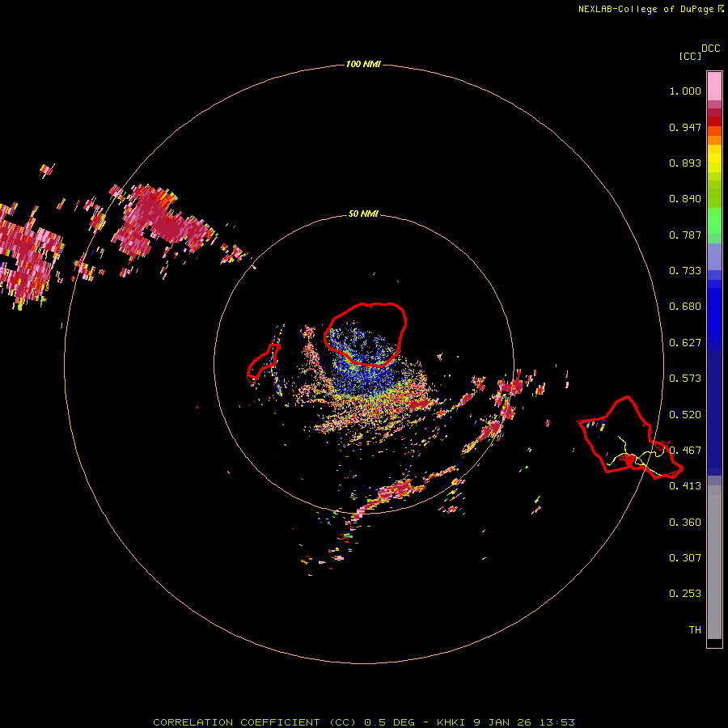Click the DCC label above the color scale
The image size is (728, 728).
pyautogui.click(x=710, y=49)
